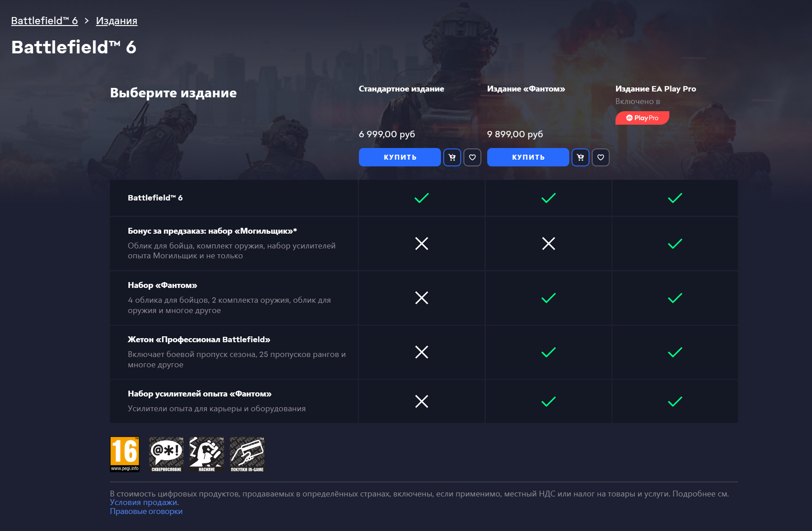Click cross for Набор «Фантом» in Standard column

tap(422, 298)
